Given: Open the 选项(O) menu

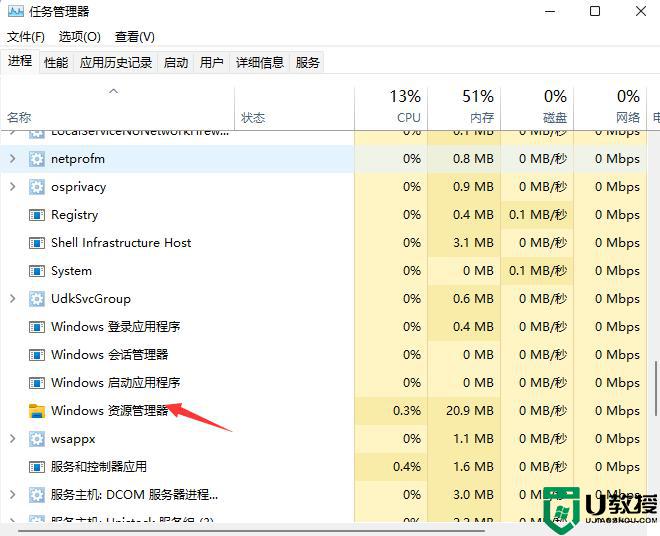Looking at the screenshot, I should click(x=79, y=37).
